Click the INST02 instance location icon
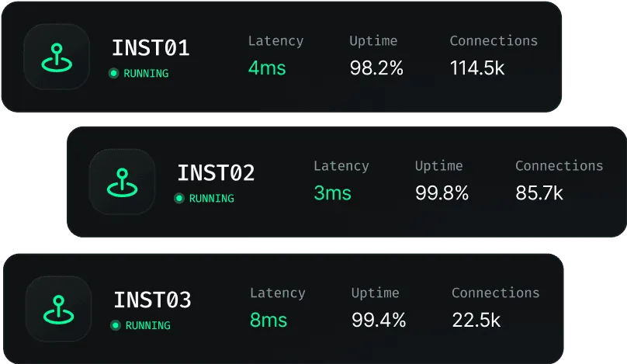Viewport: 627px width, 364px height. pos(121,182)
